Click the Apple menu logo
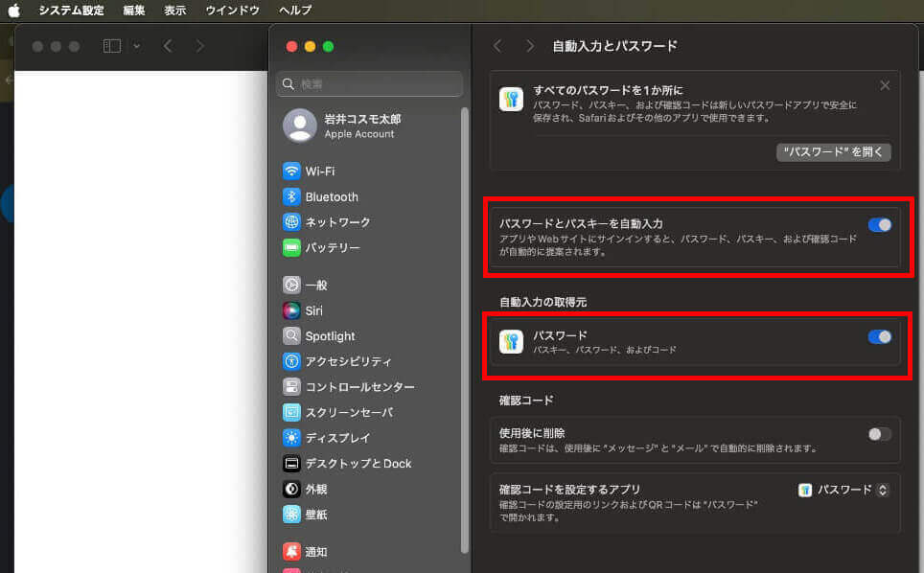924x573 pixels. [14, 10]
